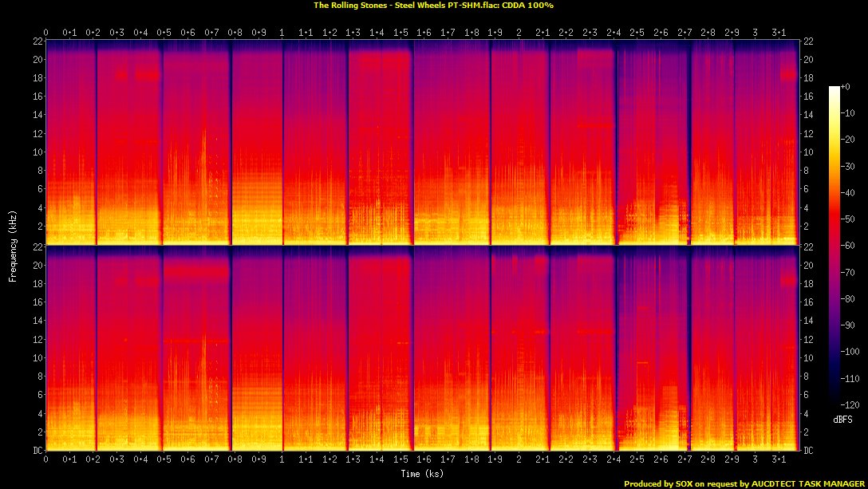Click the Steel Wheels file title text
This screenshot has height=489, width=868.
click(x=434, y=5)
